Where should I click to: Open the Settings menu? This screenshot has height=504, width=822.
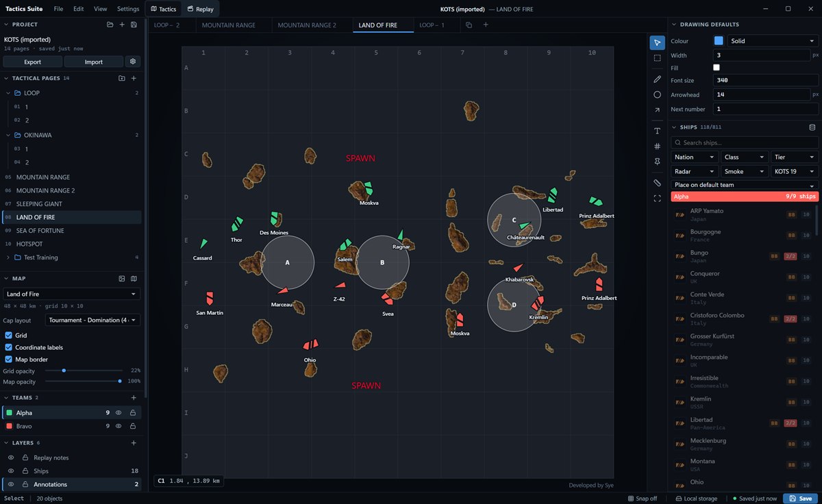coord(128,9)
